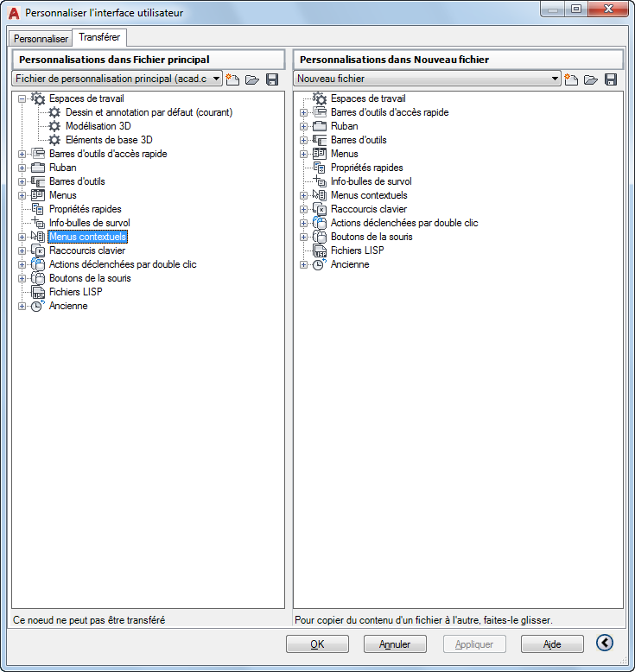
Task: Expand Ruban node in right tree
Action: (x=303, y=126)
